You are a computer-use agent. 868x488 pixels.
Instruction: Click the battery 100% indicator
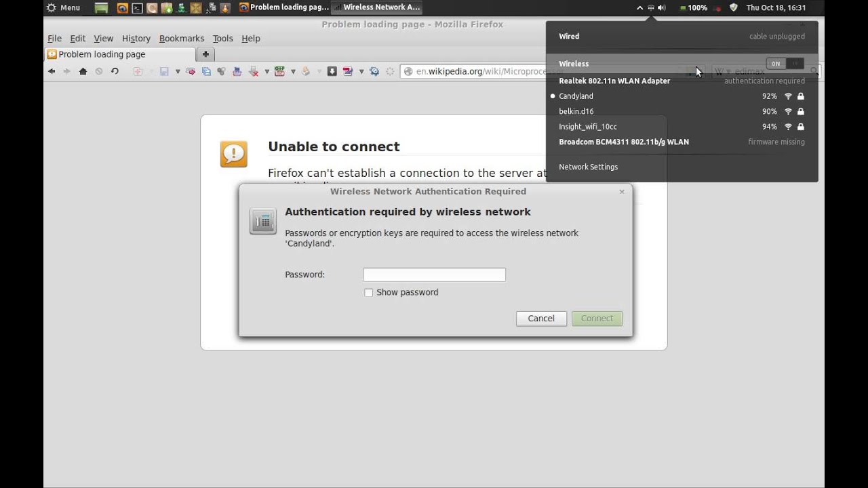pyautogui.click(x=693, y=8)
